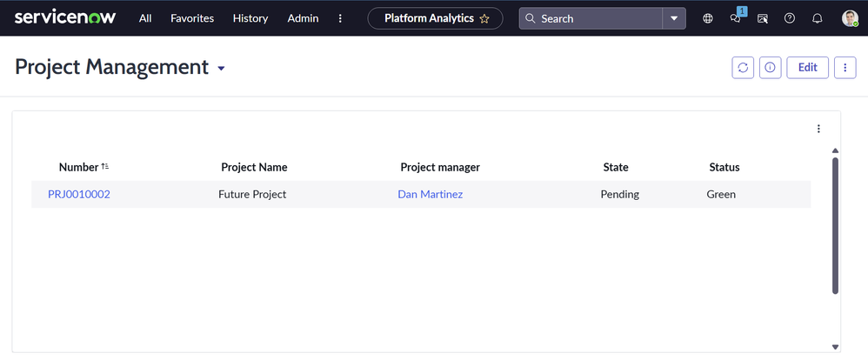Image resolution: width=868 pixels, height=360 pixels.
Task: Refresh the dashboard
Action: (x=743, y=68)
